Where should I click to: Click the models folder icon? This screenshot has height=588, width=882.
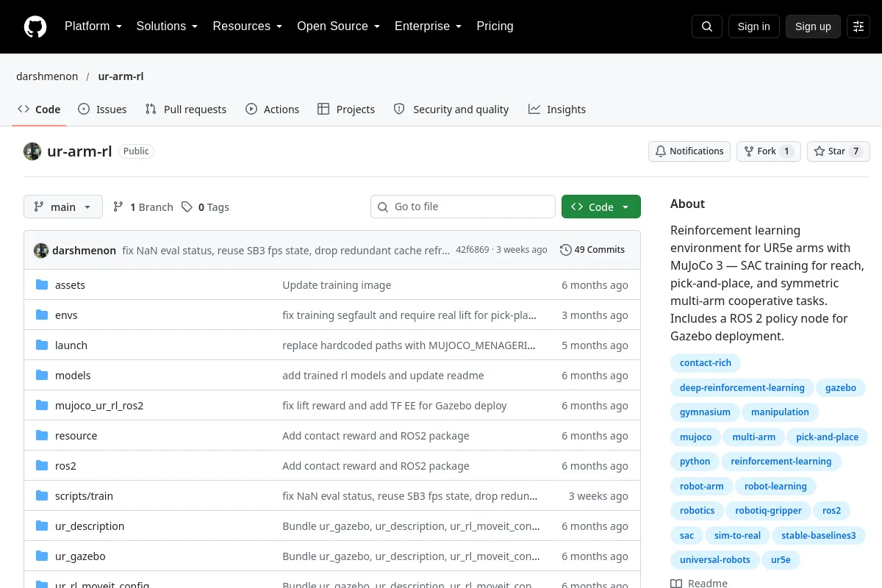(42, 375)
